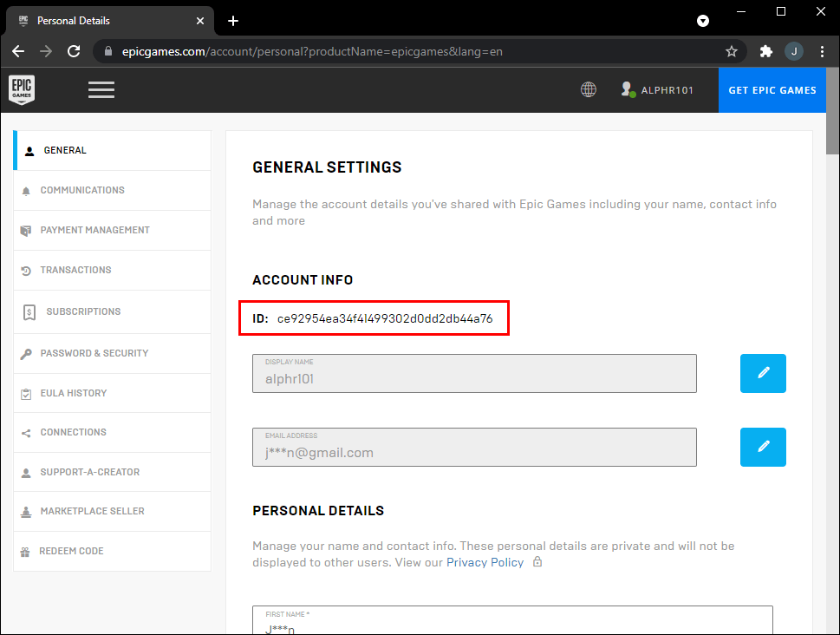
Task: Follow the Privacy Policy link
Action: 485,562
